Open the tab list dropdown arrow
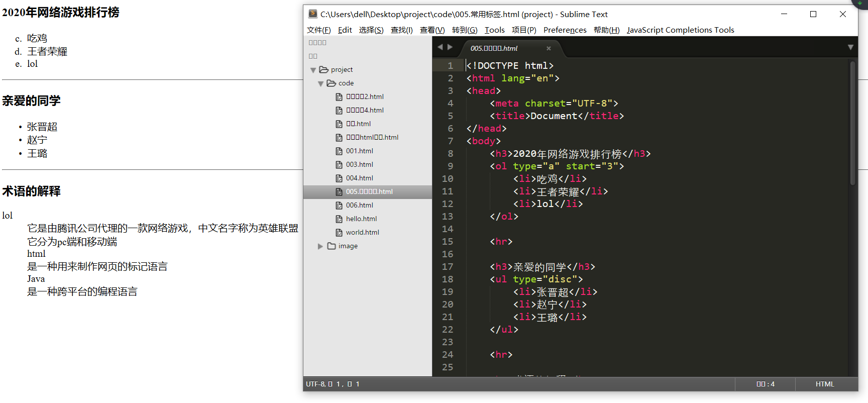The width and height of the screenshot is (868, 403). tap(850, 47)
